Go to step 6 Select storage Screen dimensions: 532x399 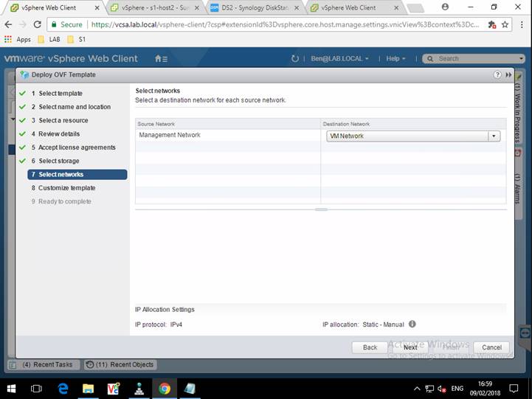tap(55, 161)
